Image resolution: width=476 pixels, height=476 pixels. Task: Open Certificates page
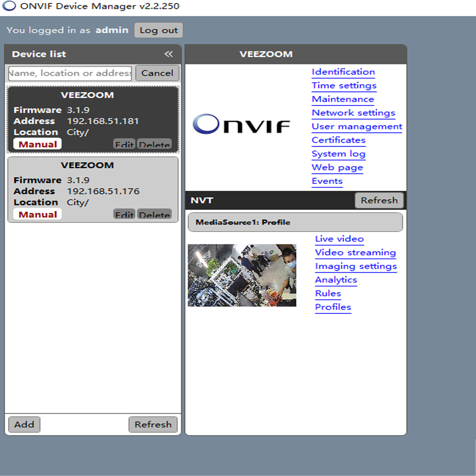(x=338, y=140)
